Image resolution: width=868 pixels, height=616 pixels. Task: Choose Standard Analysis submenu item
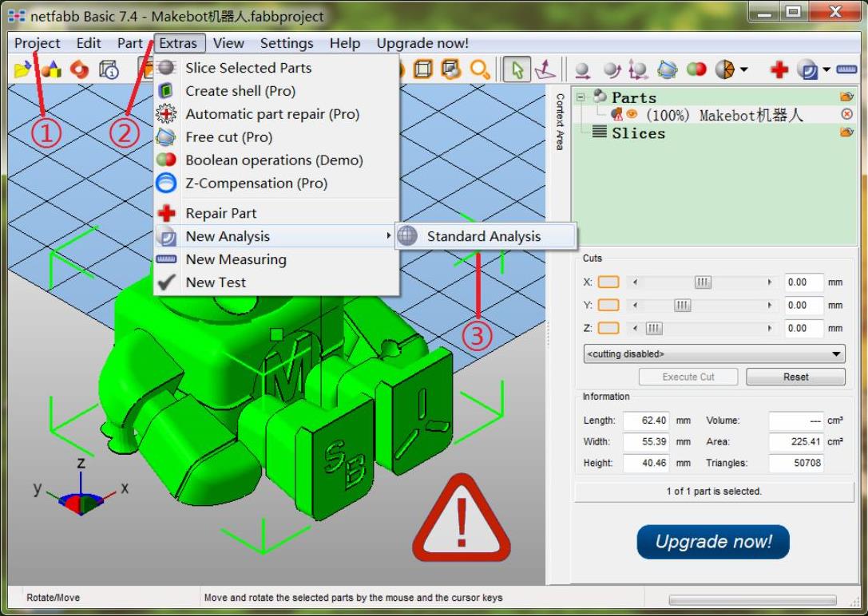[x=486, y=236]
